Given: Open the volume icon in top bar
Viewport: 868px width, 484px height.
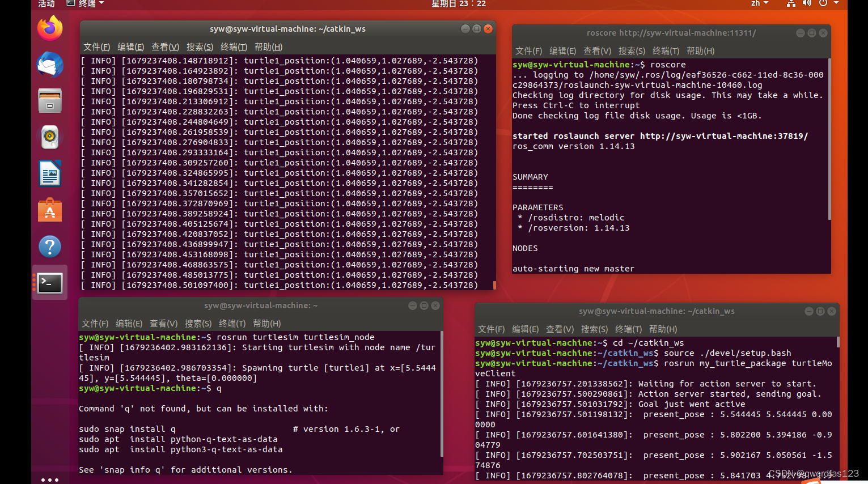Looking at the screenshot, I should click(807, 3).
